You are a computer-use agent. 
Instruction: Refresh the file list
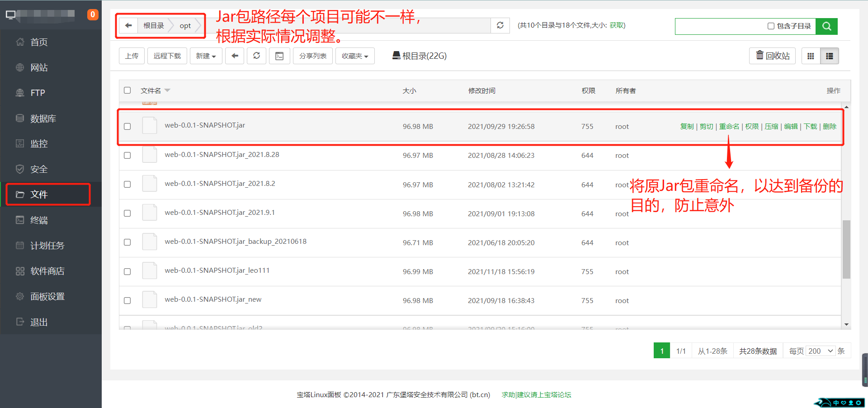(x=256, y=56)
